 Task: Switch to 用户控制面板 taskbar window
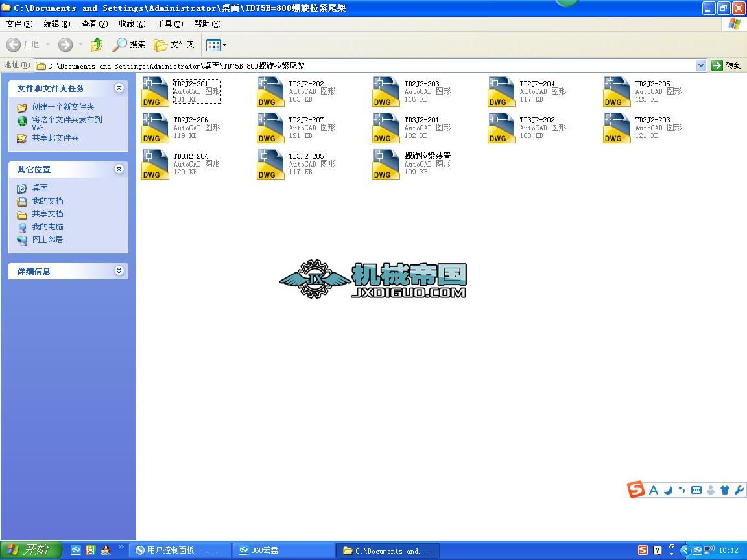click(x=180, y=550)
